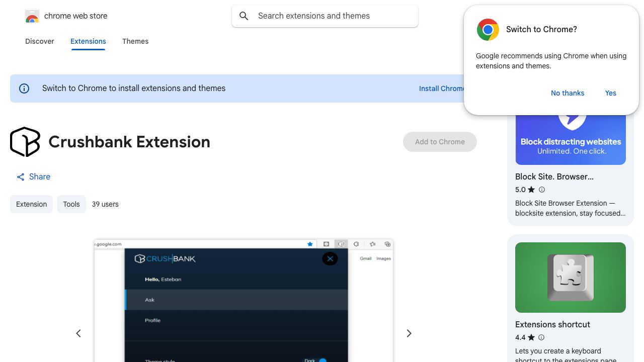
Task: Click the Crushbank Extension heading text
Action: (129, 142)
